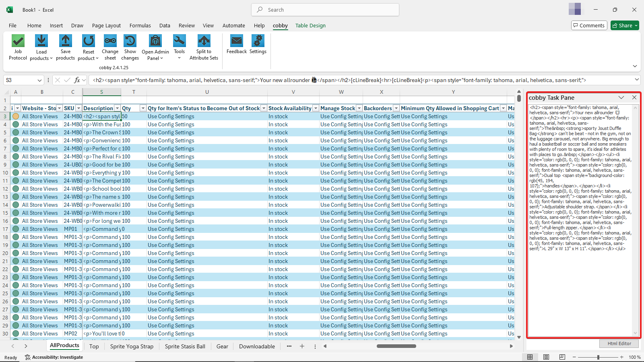Screen dimensions: 644x362
Task: Click the Comments button
Action: [x=589, y=25]
